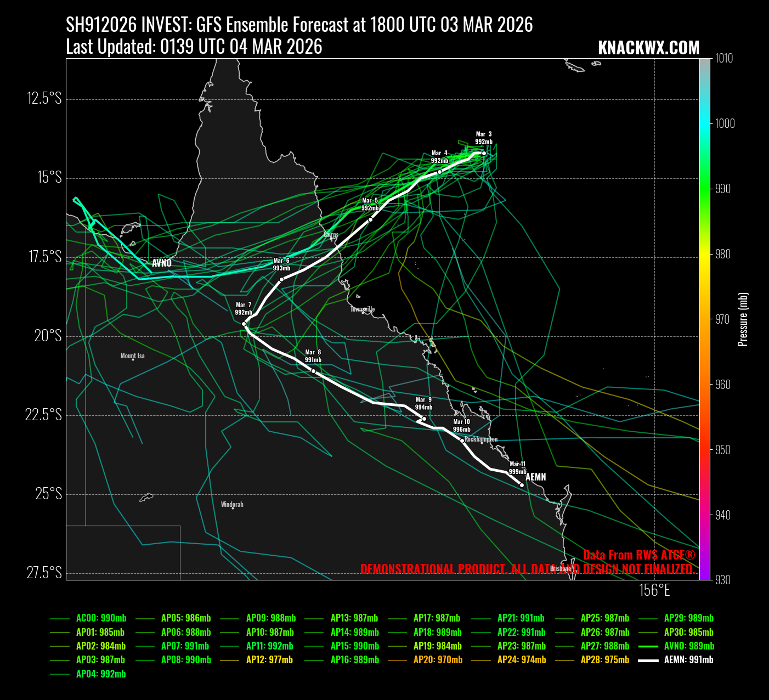The image size is (769, 700).
Task: Click the Windorah city label
Action: click(232, 505)
